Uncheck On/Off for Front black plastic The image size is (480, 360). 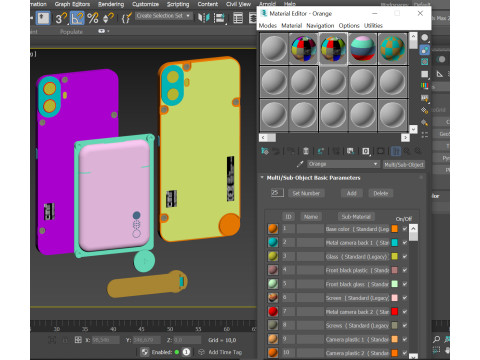pos(405,270)
